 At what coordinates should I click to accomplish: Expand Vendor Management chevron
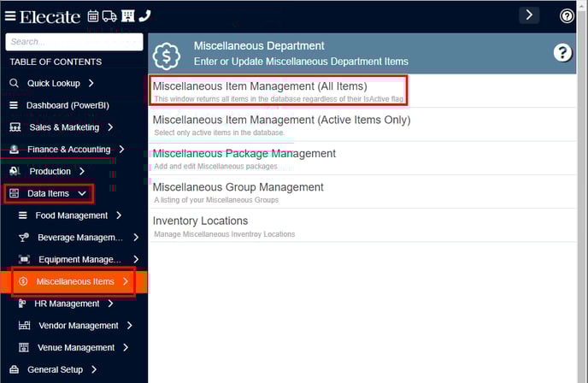[x=129, y=325]
